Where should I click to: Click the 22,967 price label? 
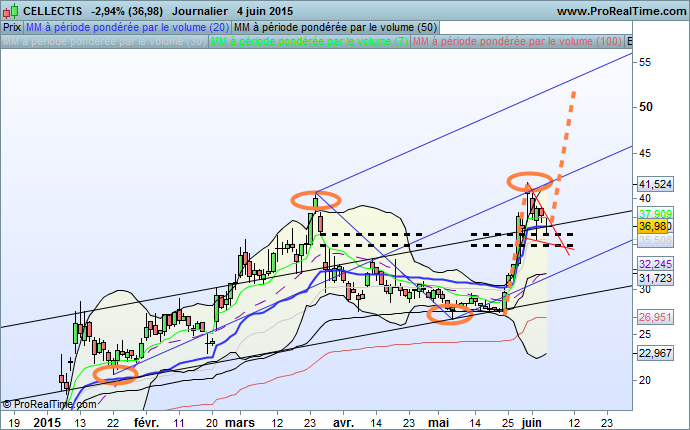tap(655, 353)
